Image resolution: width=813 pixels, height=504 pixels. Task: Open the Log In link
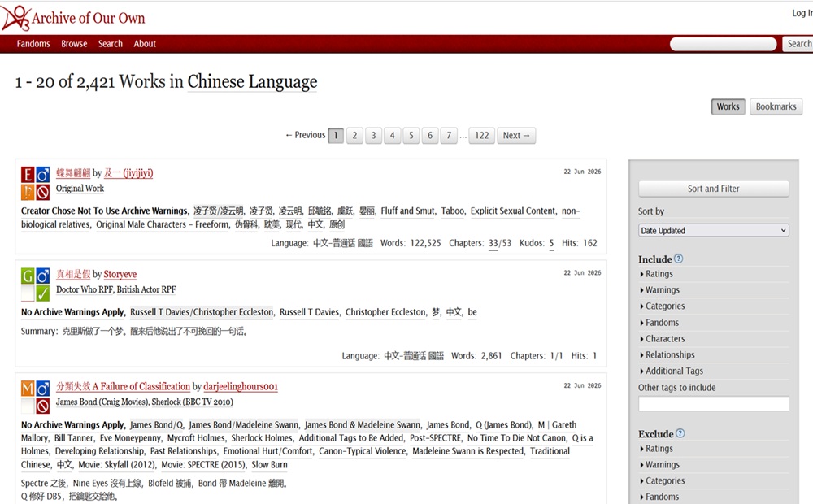click(802, 13)
